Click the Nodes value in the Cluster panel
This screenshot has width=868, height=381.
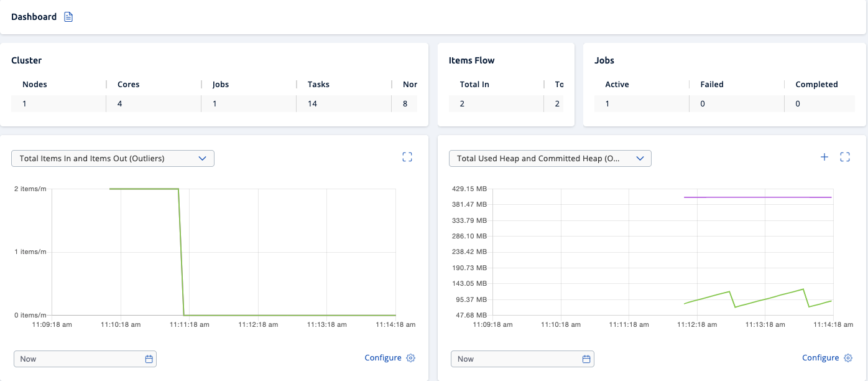[25, 103]
